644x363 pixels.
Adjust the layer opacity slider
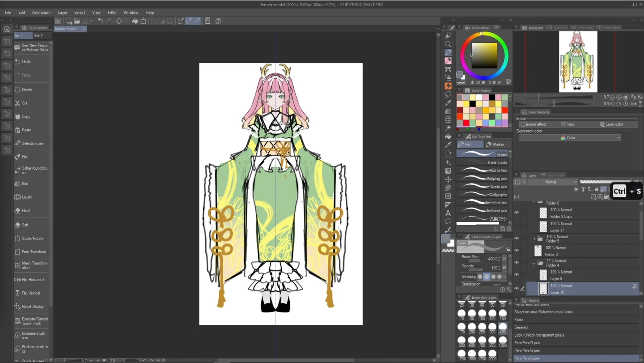click(x=606, y=182)
